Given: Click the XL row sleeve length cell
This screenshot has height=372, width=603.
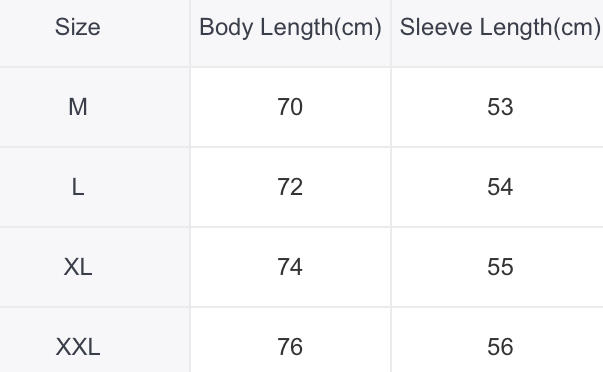Looking at the screenshot, I should pos(497,267).
